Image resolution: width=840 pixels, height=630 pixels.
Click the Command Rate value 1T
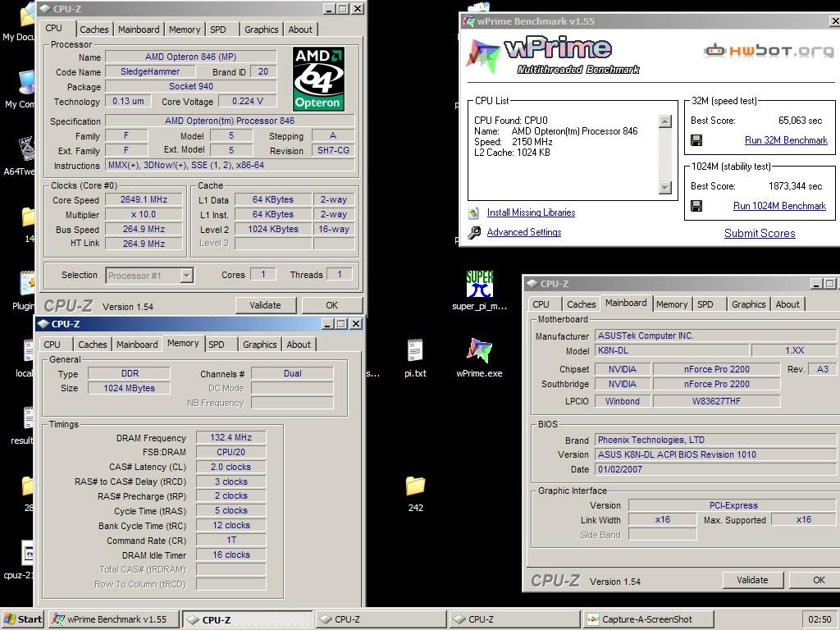pos(231,540)
